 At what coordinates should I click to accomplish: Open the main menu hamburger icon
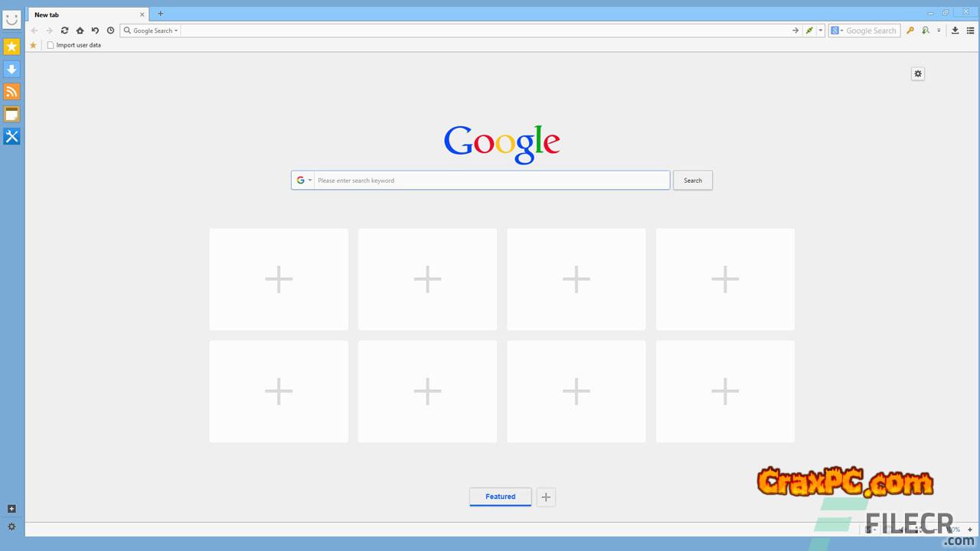click(x=970, y=31)
